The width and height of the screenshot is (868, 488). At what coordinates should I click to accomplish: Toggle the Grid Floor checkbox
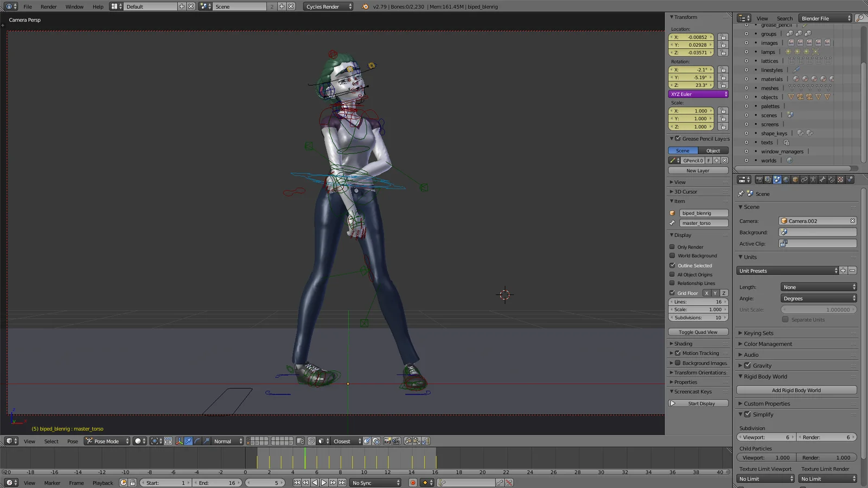click(x=672, y=293)
